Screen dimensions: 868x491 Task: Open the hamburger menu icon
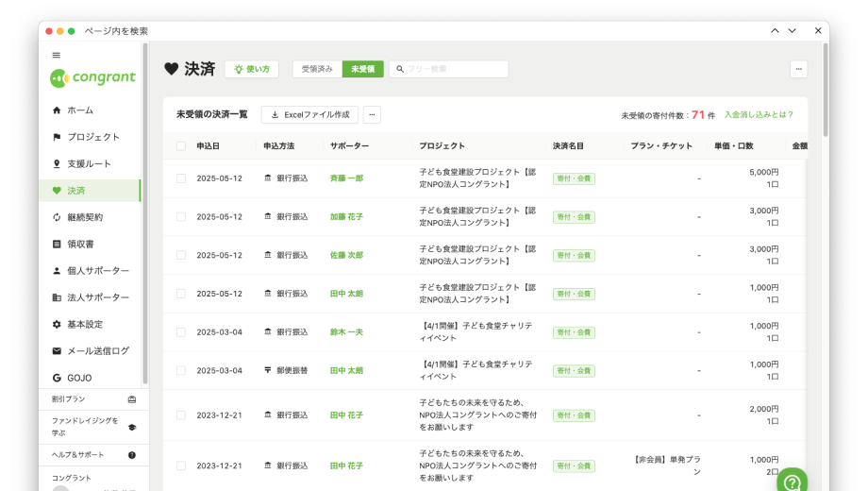(56, 55)
